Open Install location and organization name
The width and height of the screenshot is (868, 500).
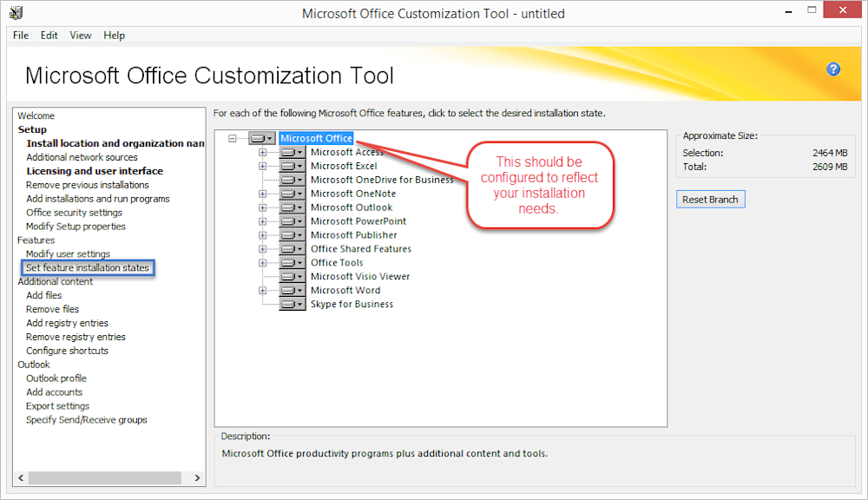click(x=115, y=143)
